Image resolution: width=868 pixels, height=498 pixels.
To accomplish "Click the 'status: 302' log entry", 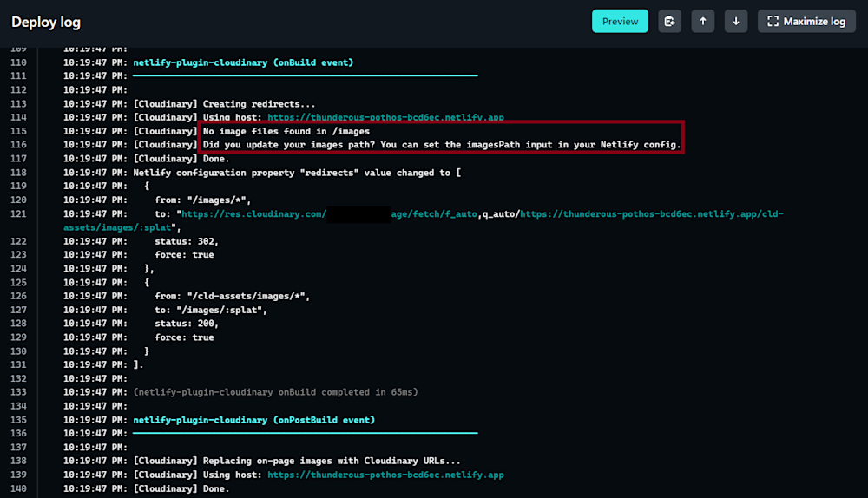I will click(187, 241).
